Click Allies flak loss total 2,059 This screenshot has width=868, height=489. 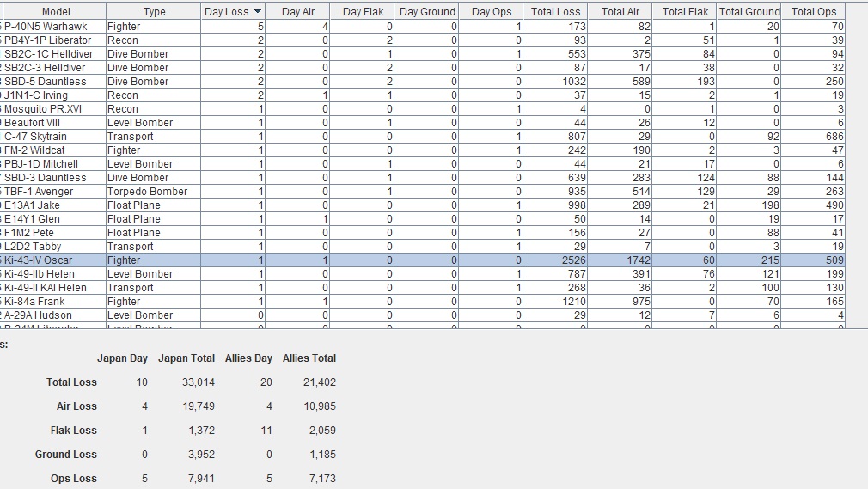tap(322, 431)
